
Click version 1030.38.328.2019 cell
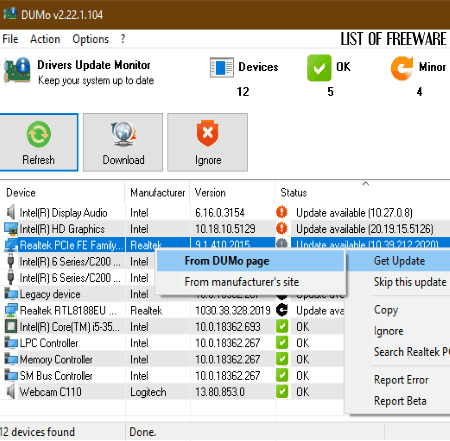pyautogui.click(x=233, y=310)
